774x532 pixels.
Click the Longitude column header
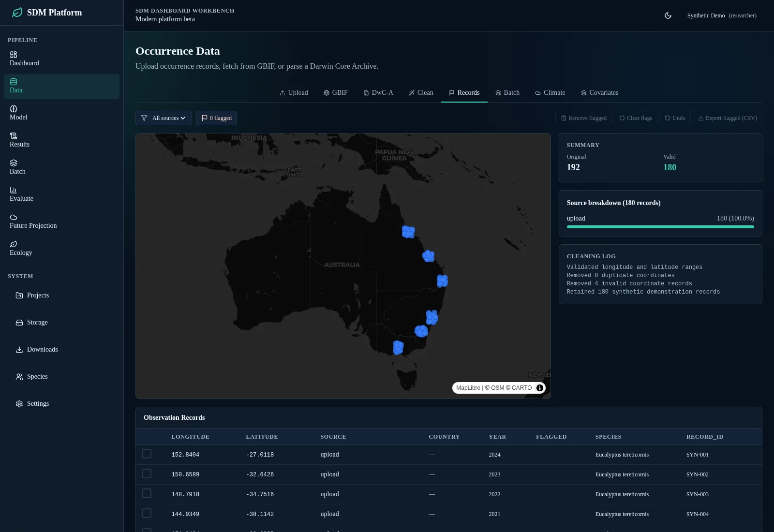pyautogui.click(x=191, y=437)
